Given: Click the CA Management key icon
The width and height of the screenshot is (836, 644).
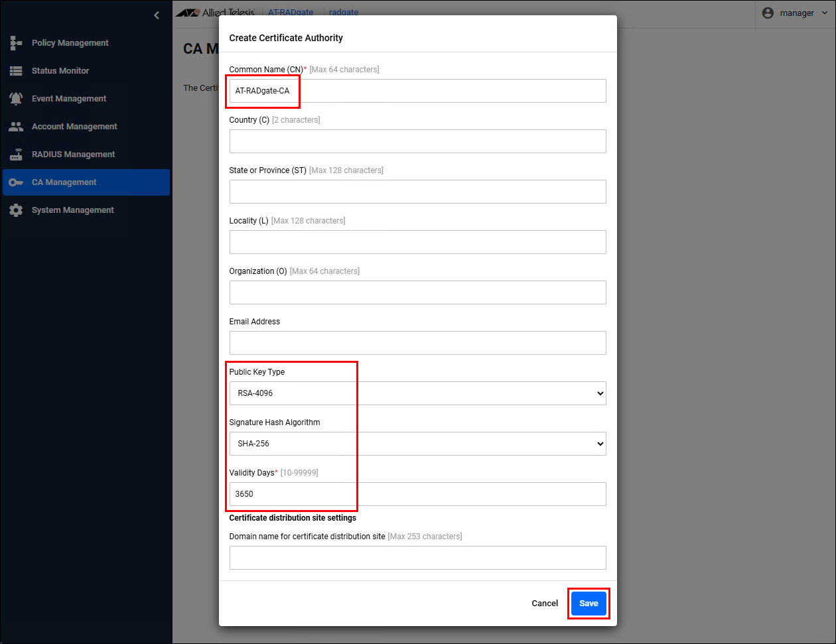Looking at the screenshot, I should pyautogui.click(x=16, y=182).
